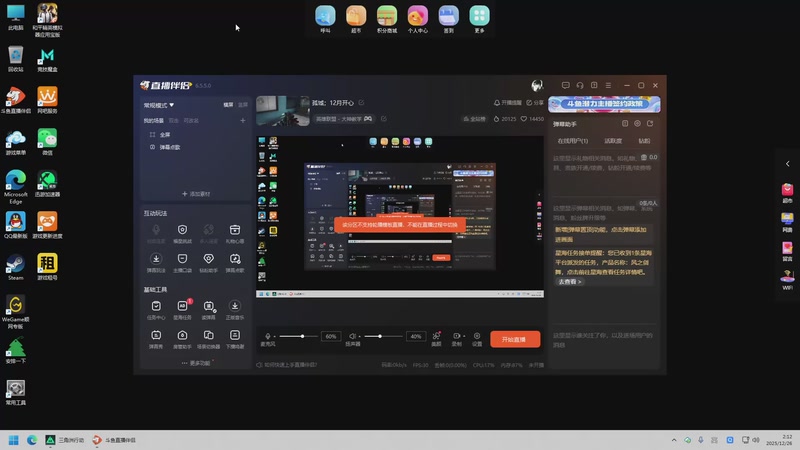The height and width of the screenshot is (450, 800).
Task: Open the 主播口袋 pocket-shaped tool
Action: [x=182, y=263]
